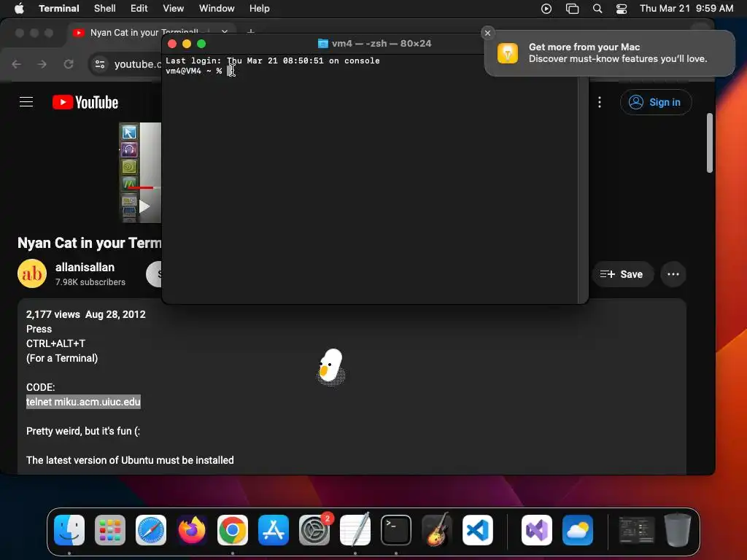Click Sign in on YouTube

click(656, 102)
